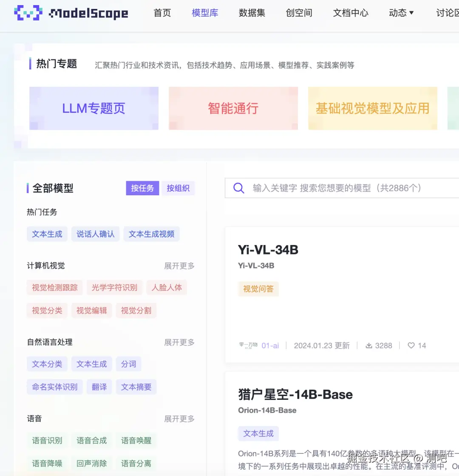The height and width of the screenshot is (476, 459).
Task: Select the 说话人确认 task tag
Action: point(95,234)
